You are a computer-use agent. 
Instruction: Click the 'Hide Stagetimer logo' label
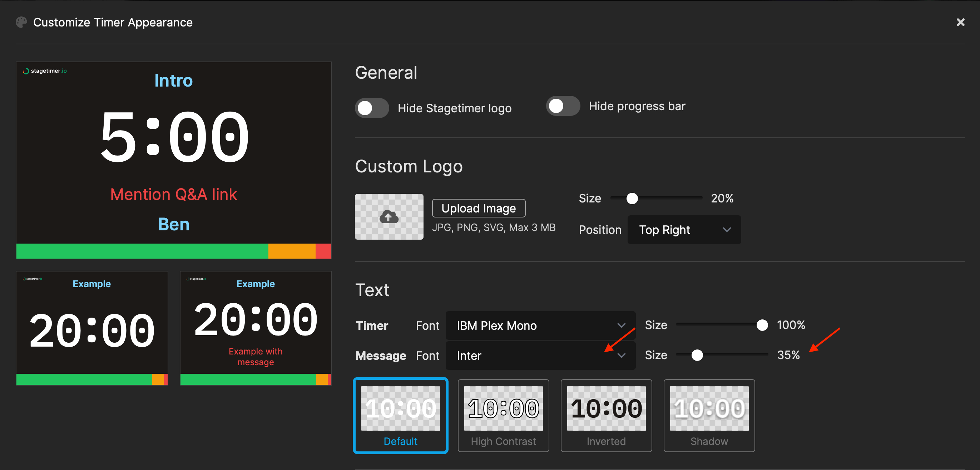click(x=454, y=108)
